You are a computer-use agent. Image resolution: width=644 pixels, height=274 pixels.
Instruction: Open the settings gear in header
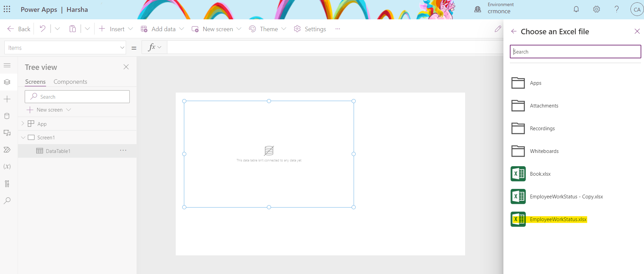coord(597,9)
